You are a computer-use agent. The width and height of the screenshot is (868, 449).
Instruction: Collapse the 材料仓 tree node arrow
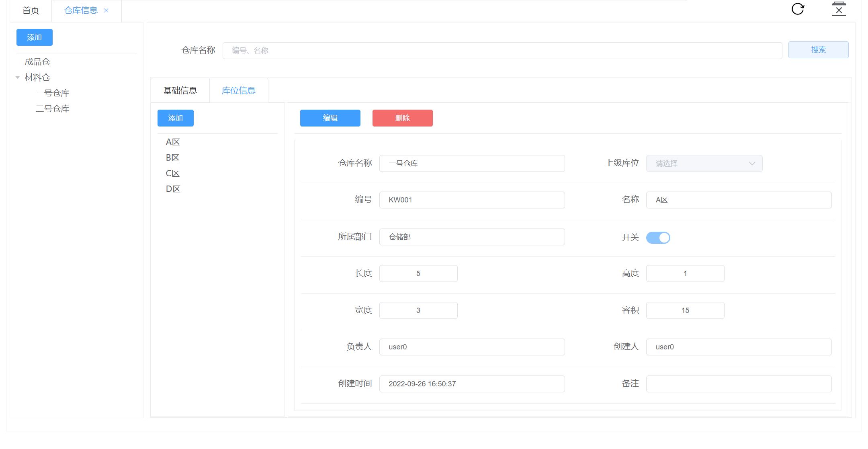[x=18, y=78]
